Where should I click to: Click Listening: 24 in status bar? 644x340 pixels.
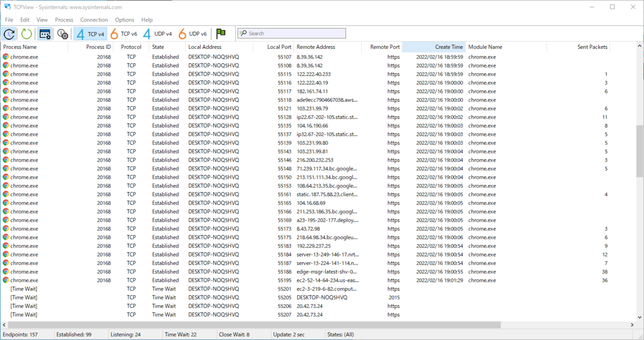click(x=126, y=335)
